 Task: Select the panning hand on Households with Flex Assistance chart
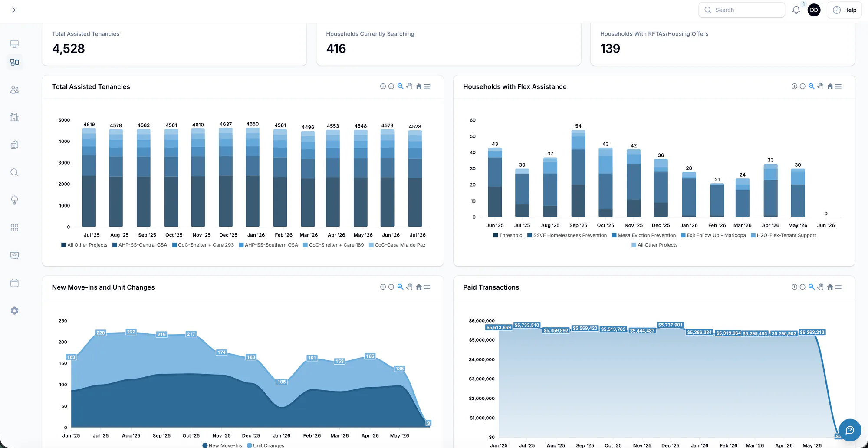pos(820,86)
